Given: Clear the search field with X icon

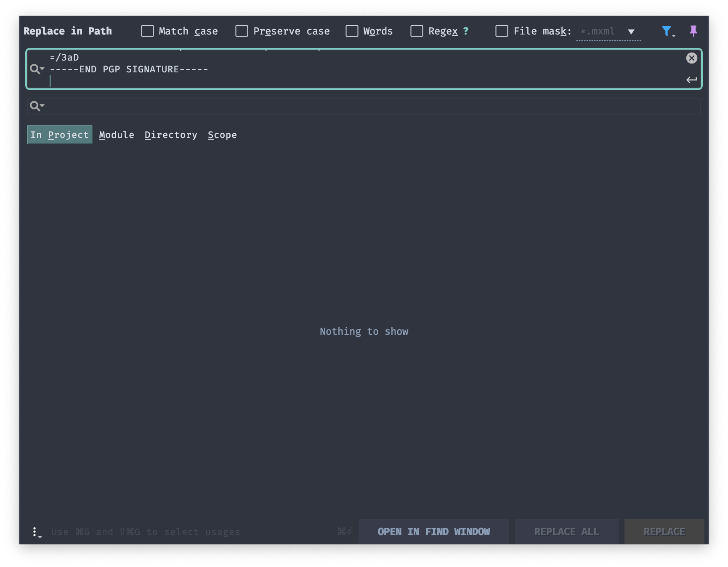Looking at the screenshot, I should coord(691,58).
